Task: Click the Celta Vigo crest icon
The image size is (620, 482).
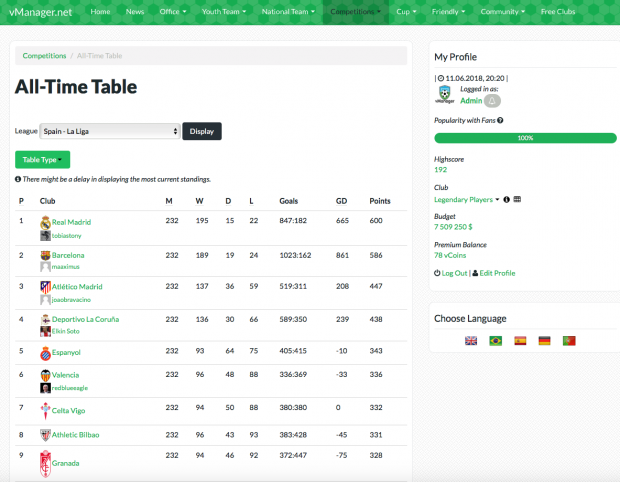Action: (x=45, y=411)
